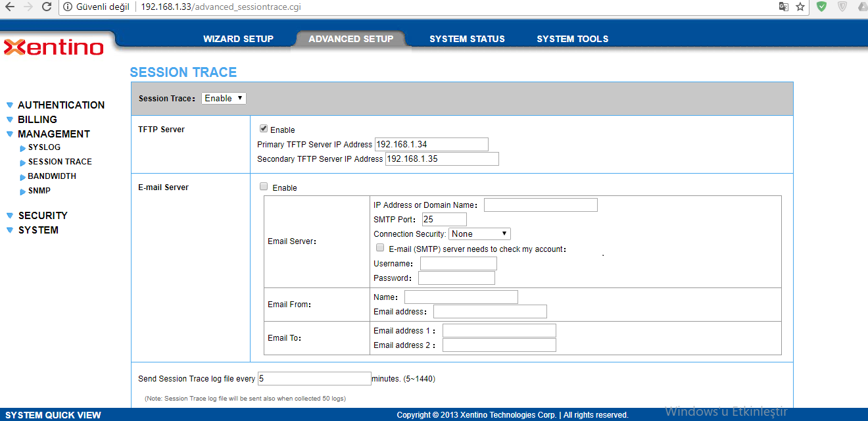Click the browser reload page icon
868x421 pixels.
click(46, 7)
